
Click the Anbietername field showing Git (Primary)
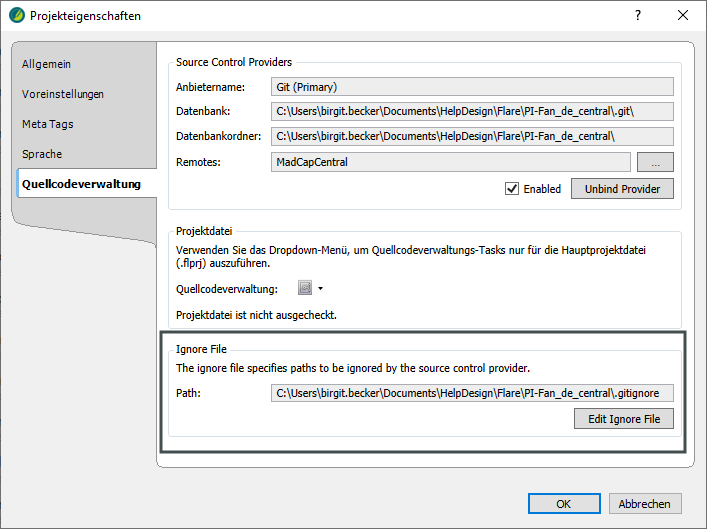[x=472, y=87]
